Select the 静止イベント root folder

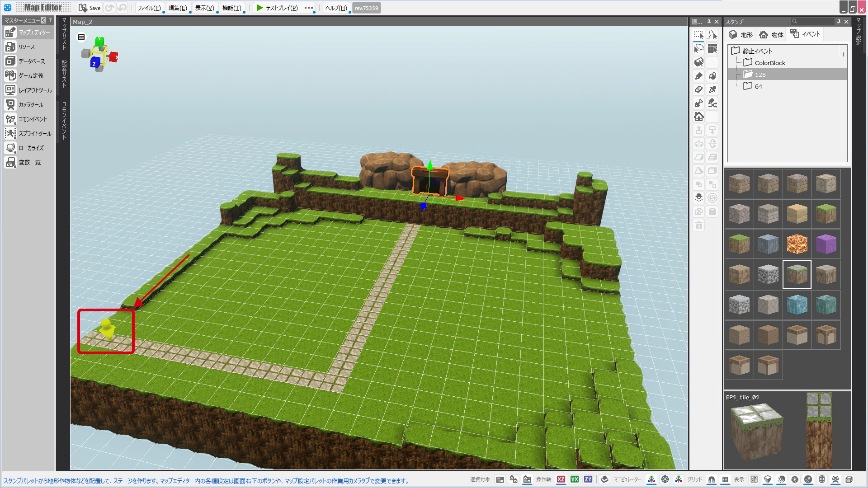pyautogui.click(x=752, y=51)
